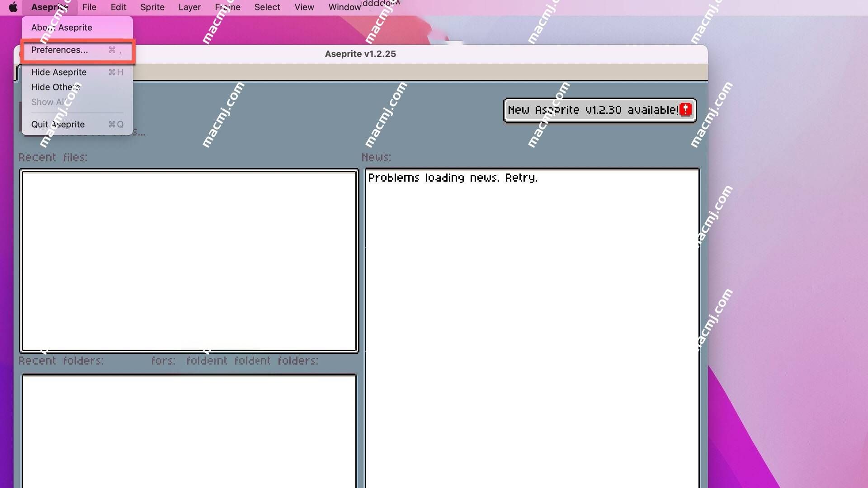
Task: Select Hide Others
Action: (x=77, y=87)
